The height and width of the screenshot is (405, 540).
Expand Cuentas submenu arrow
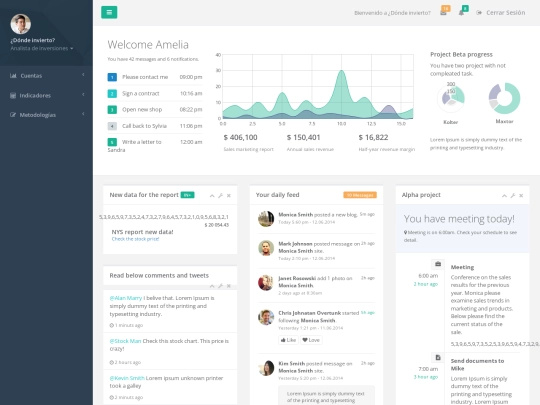83,75
